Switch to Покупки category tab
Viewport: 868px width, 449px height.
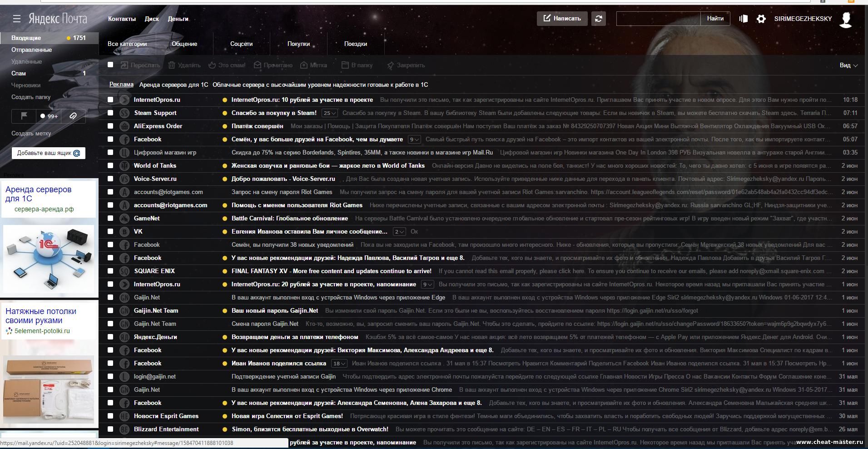coord(298,44)
